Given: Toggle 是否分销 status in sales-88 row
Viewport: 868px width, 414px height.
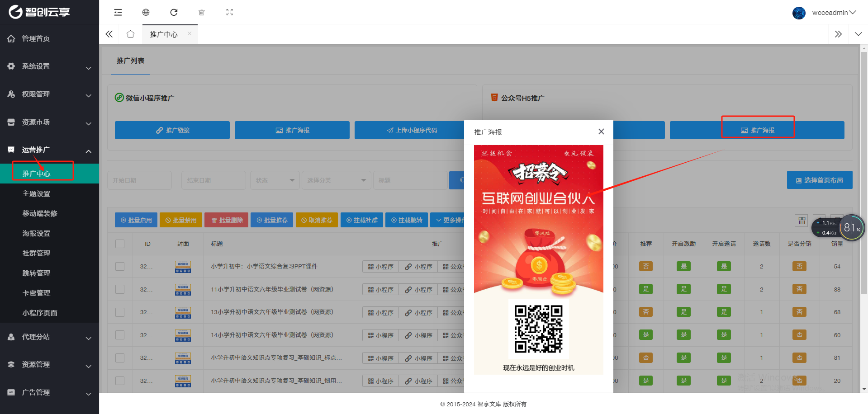Looking at the screenshot, I should tap(799, 289).
